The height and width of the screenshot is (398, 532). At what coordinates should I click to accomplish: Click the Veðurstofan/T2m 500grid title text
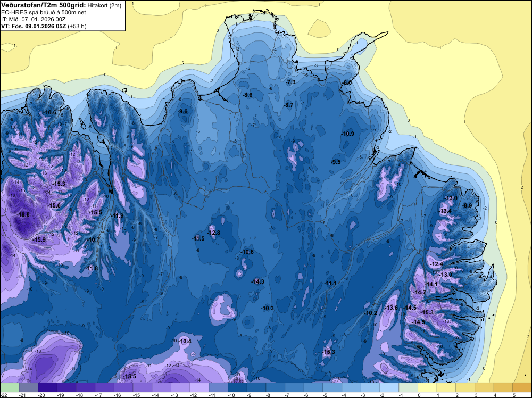coord(44,5)
